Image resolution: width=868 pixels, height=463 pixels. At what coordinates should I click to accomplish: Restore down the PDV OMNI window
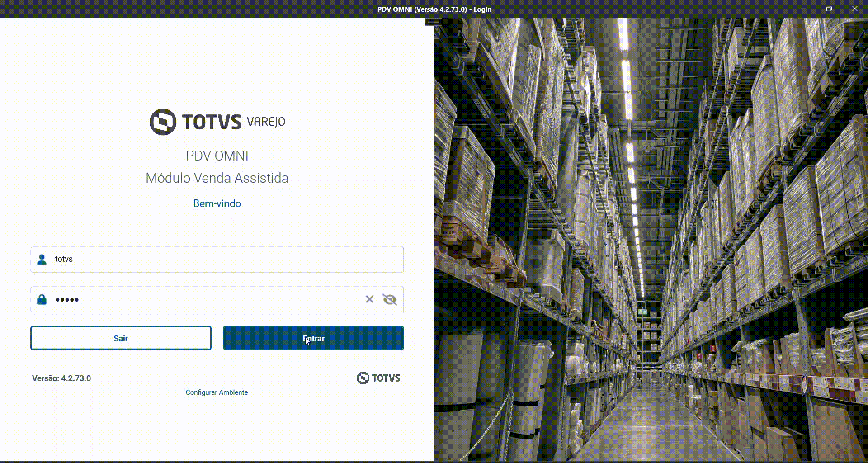point(829,9)
